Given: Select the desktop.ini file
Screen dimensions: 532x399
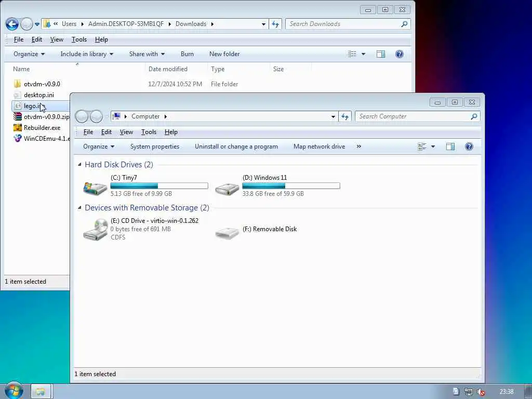Looking at the screenshot, I should click(38, 95).
